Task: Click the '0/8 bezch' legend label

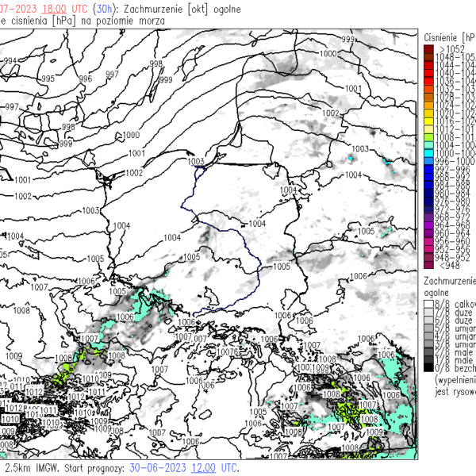Action: pyautogui.click(x=455, y=368)
